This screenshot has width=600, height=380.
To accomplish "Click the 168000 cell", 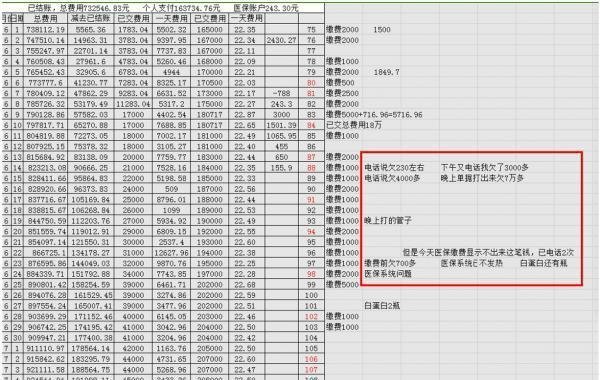I will (209, 62).
